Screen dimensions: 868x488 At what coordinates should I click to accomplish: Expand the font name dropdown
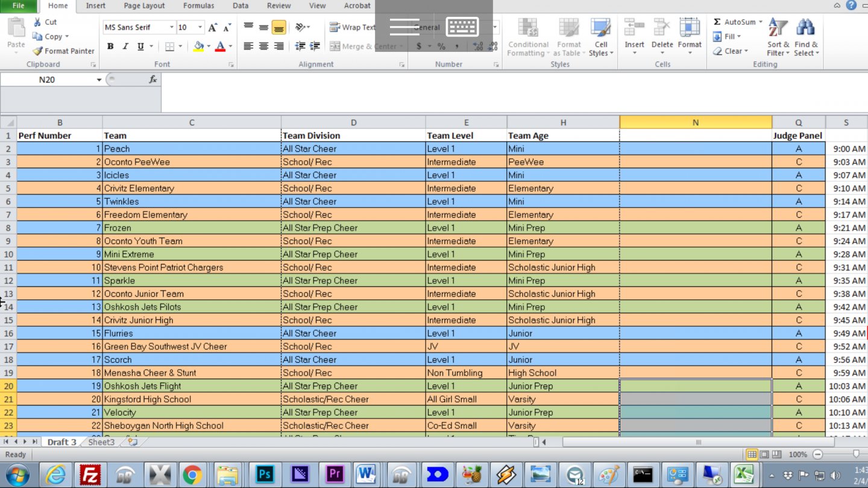[171, 27]
